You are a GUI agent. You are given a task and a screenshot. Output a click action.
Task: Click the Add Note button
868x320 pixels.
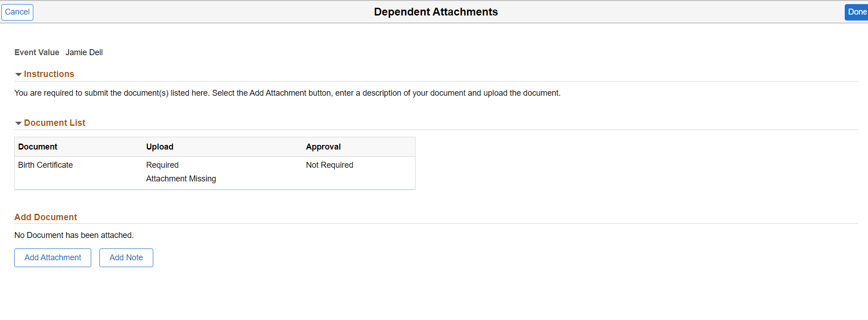[126, 258]
